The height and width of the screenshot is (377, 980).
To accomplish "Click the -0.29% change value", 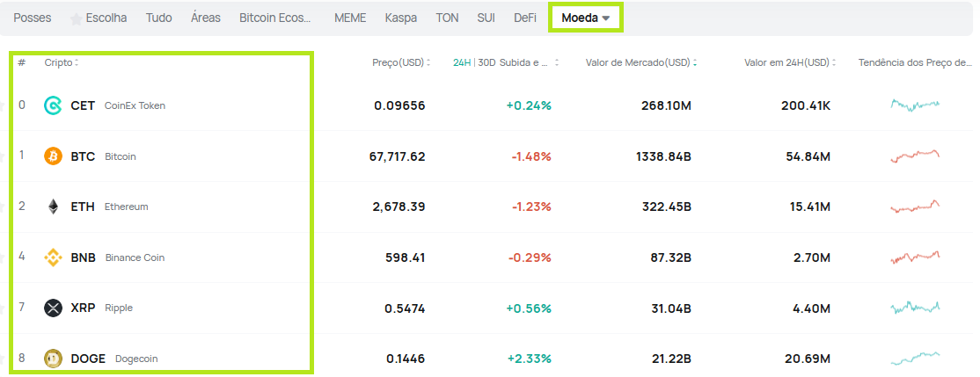I will click(x=530, y=257).
